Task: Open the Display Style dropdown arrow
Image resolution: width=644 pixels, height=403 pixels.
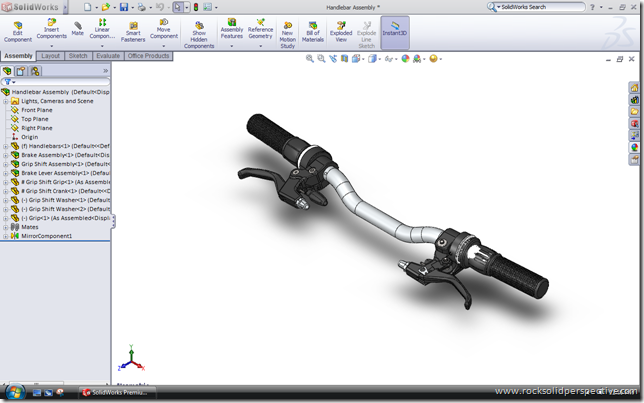Action: pos(380,59)
